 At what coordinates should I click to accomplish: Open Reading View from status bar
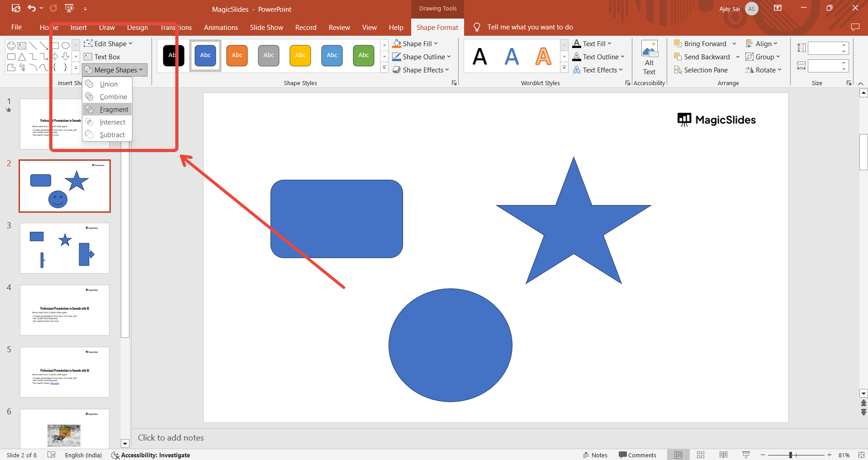[723, 455]
